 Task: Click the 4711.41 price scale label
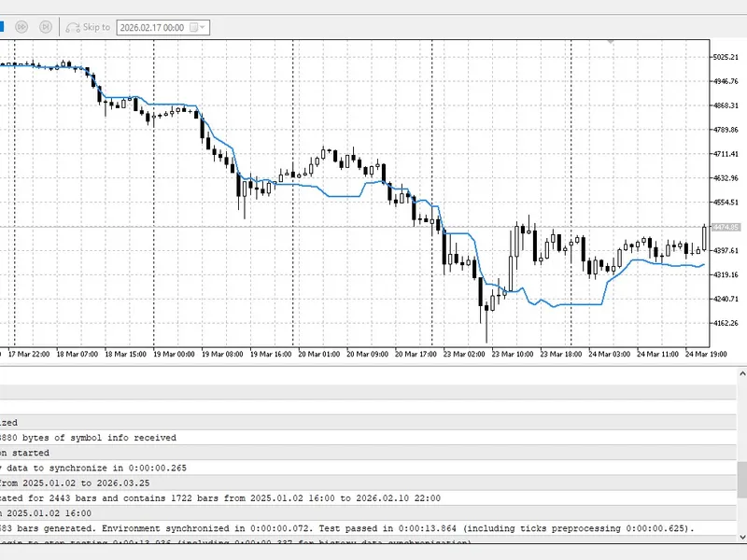(726, 154)
